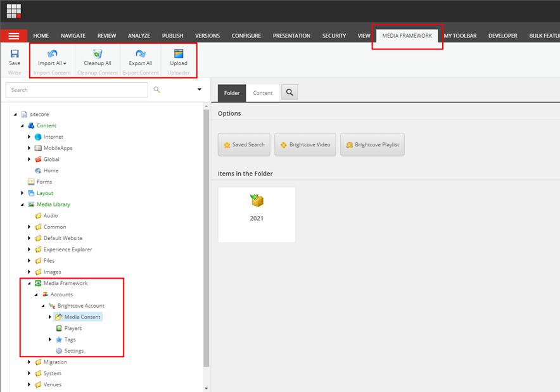
Task: Click the Home node icon
Action: pyautogui.click(x=38, y=170)
